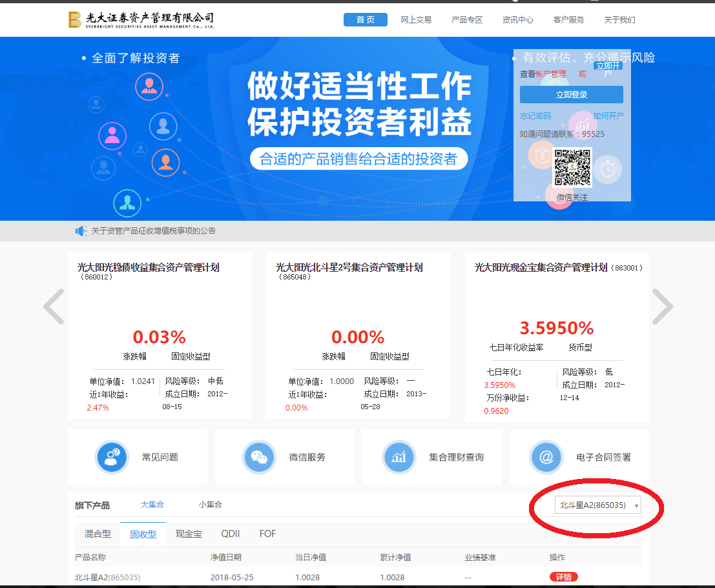The image size is (715, 588).
Task: Click the red 详情 details button
Action: [564, 577]
